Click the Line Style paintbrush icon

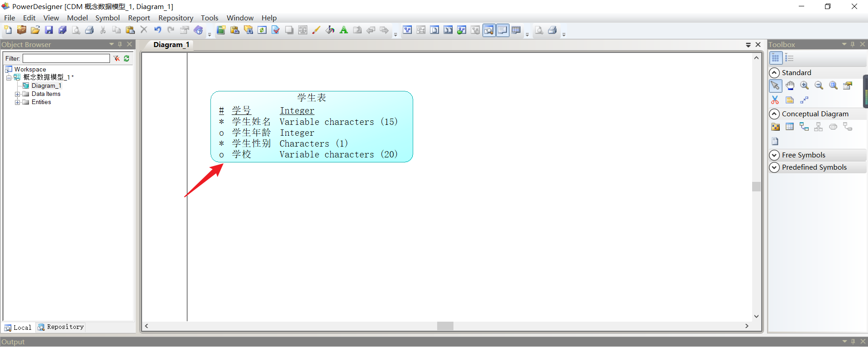[x=316, y=30]
